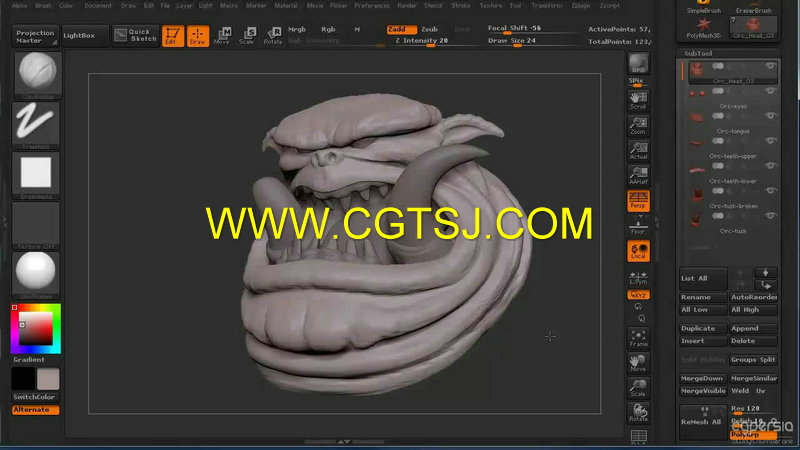This screenshot has width=800, height=450.
Task: Open the Render menu
Action: point(407,6)
